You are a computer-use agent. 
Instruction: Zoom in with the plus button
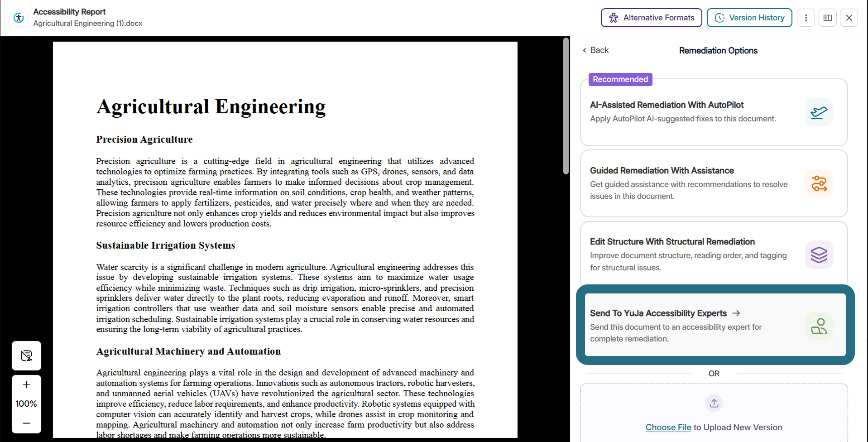26,385
